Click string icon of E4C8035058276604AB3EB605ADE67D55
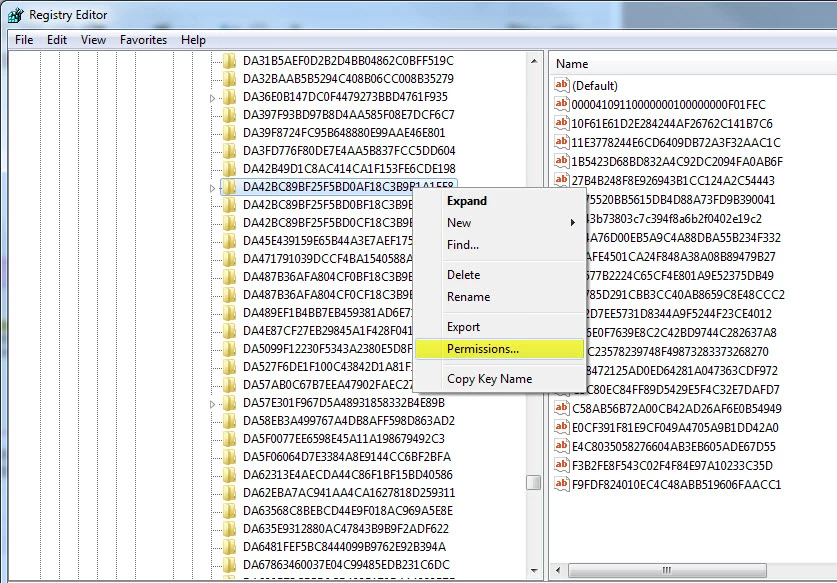This screenshot has width=837, height=583. (562, 445)
